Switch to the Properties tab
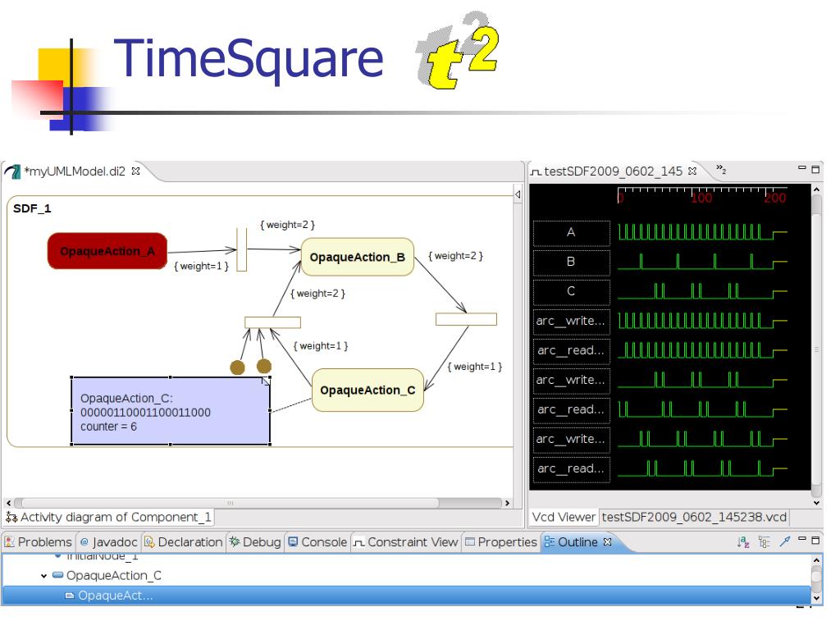This screenshot has height=630, width=840. (x=501, y=542)
